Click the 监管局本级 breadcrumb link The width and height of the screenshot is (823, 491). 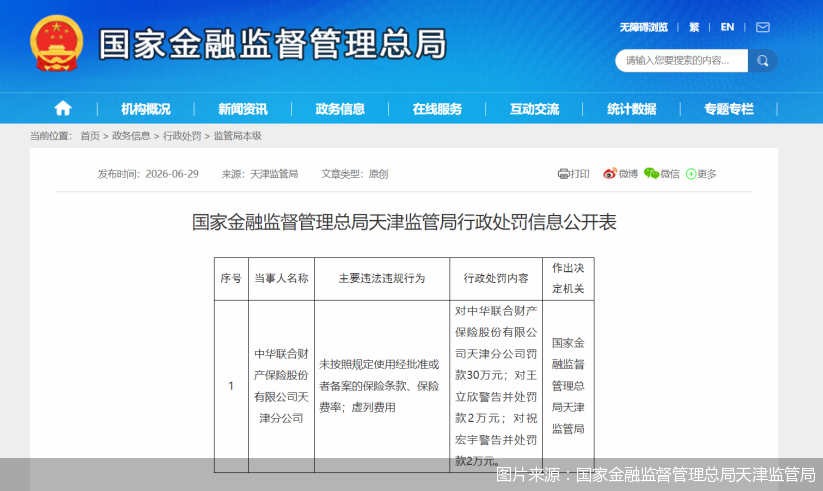(238, 136)
